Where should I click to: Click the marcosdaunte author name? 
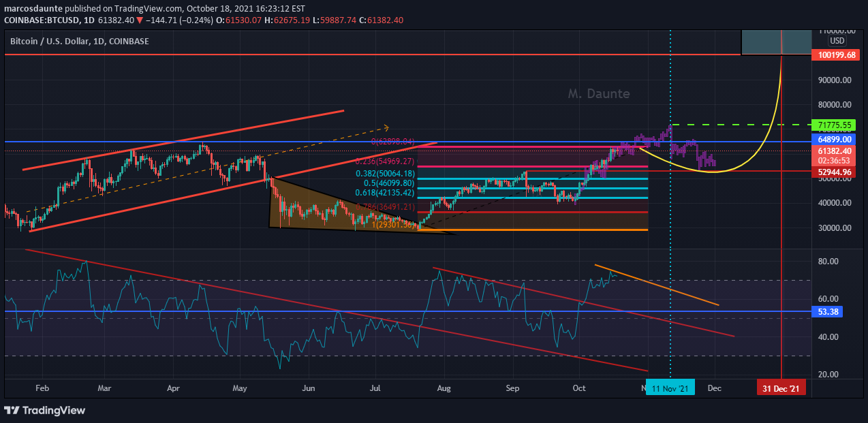click(x=32, y=10)
